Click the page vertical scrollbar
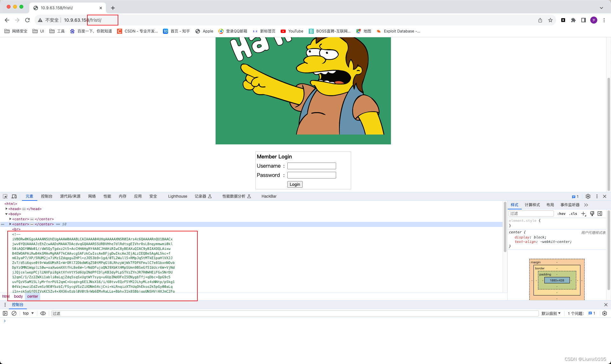The image size is (611, 364). pos(609,134)
